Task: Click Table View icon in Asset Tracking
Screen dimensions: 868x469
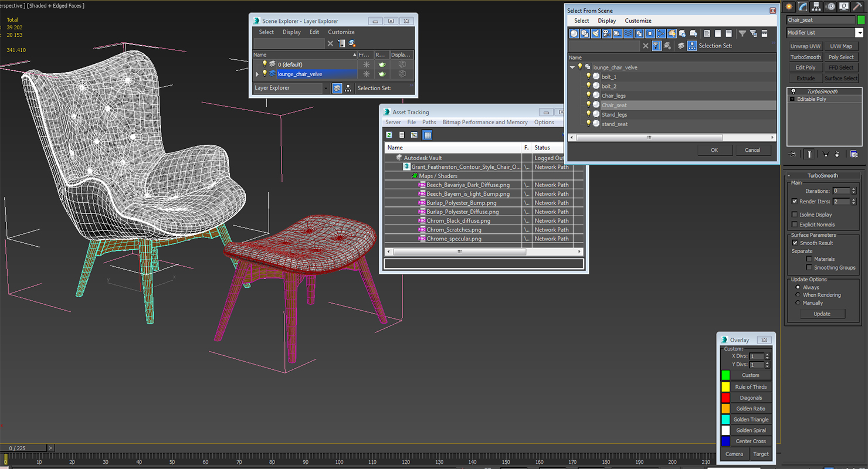Action: pyautogui.click(x=428, y=135)
